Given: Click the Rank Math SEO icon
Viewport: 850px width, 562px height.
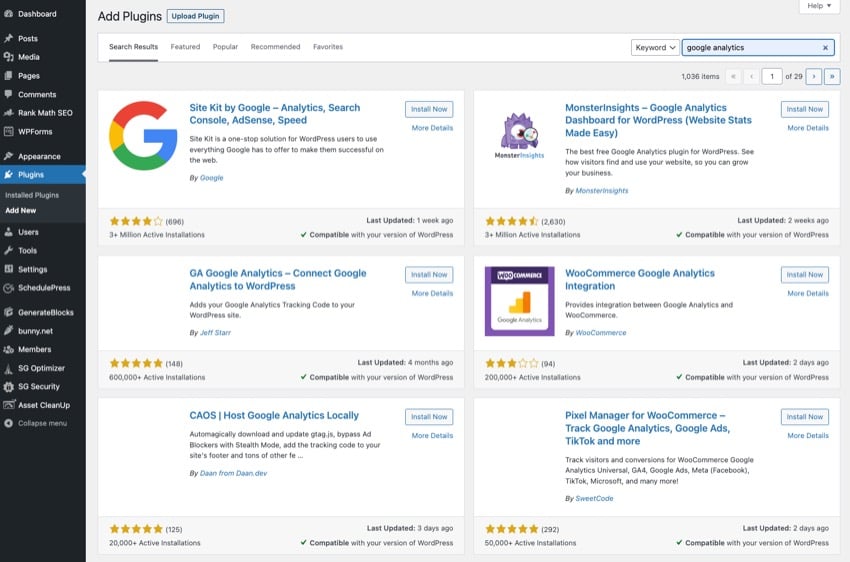Looking at the screenshot, I should 9,113.
